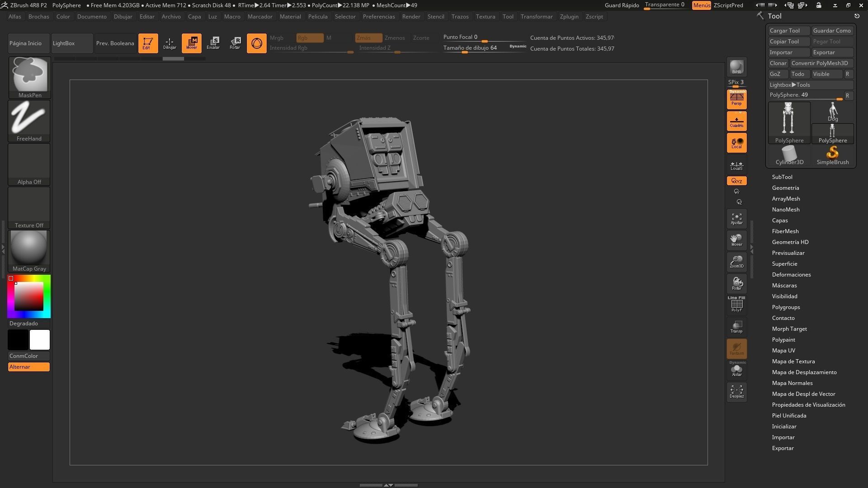Toggle the floor grid button

[736, 121]
